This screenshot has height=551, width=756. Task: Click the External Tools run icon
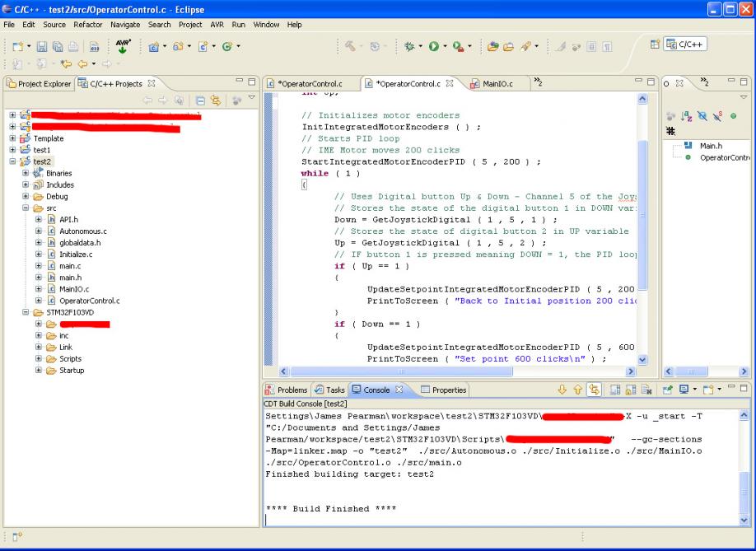(458, 46)
